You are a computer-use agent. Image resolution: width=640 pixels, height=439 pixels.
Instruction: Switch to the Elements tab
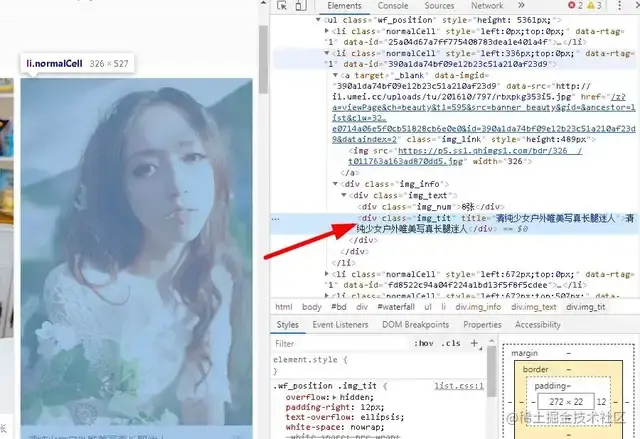pos(344,6)
